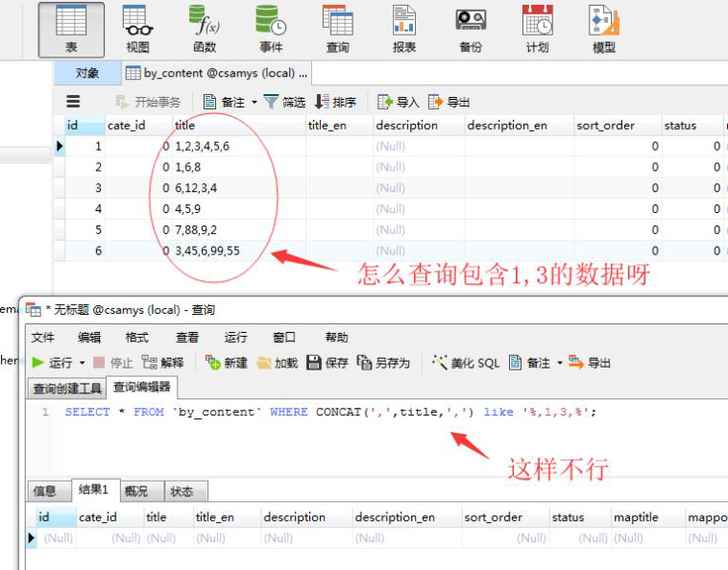Click the cate_id column header in top table
Image resolution: width=728 pixels, height=570 pixels.
pos(138,125)
